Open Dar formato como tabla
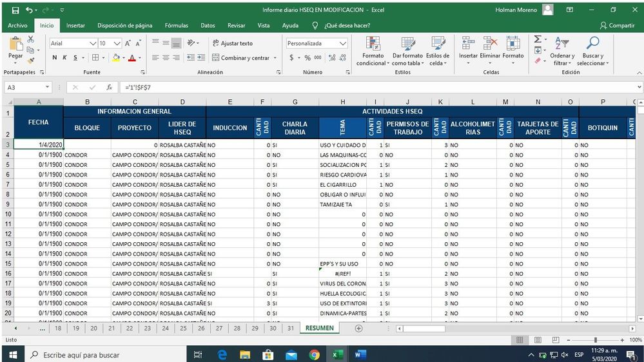The width and height of the screenshot is (644, 362). point(407,51)
